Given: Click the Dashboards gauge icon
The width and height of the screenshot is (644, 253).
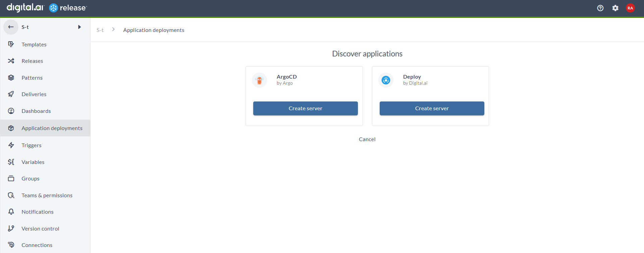Looking at the screenshot, I should [x=11, y=111].
